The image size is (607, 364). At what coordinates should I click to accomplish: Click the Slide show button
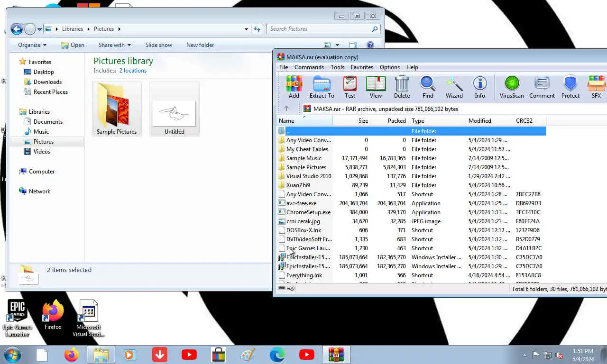pos(159,45)
